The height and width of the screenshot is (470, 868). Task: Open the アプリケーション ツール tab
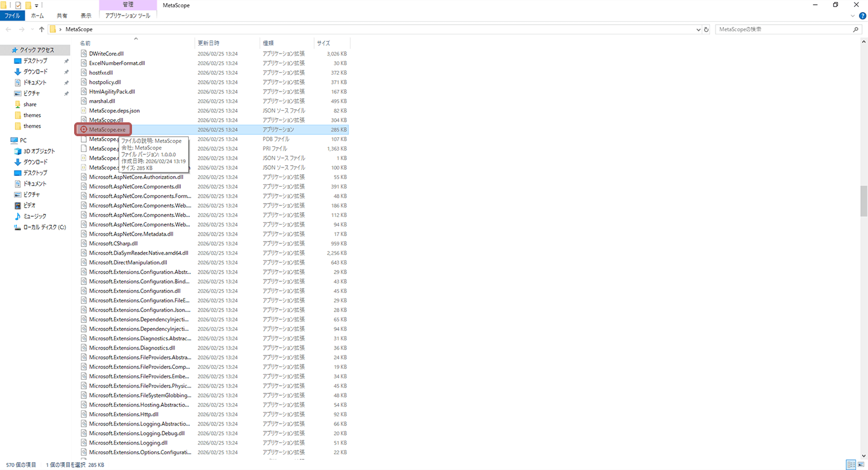pos(127,16)
